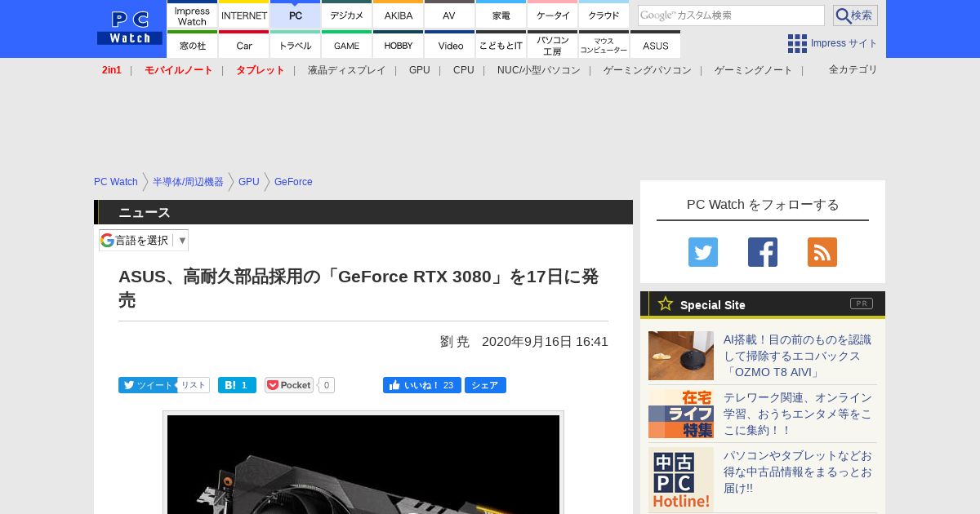Open the 在宅ライフ特集 thumbnail
Image resolution: width=980 pixels, height=514 pixels.
pyautogui.click(x=681, y=414)
